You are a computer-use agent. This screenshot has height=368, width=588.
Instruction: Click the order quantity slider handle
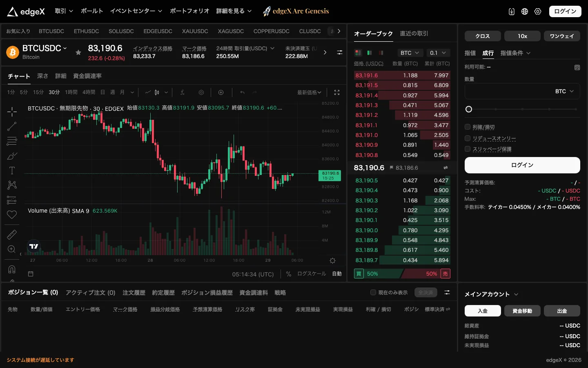pyautogui.click(x=469, y=109)
